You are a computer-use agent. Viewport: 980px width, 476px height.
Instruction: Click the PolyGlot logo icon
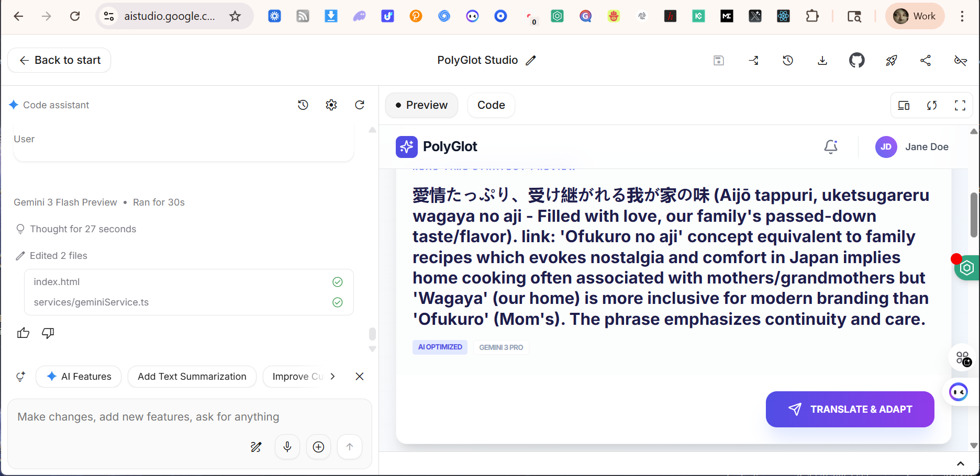point(407,147)
